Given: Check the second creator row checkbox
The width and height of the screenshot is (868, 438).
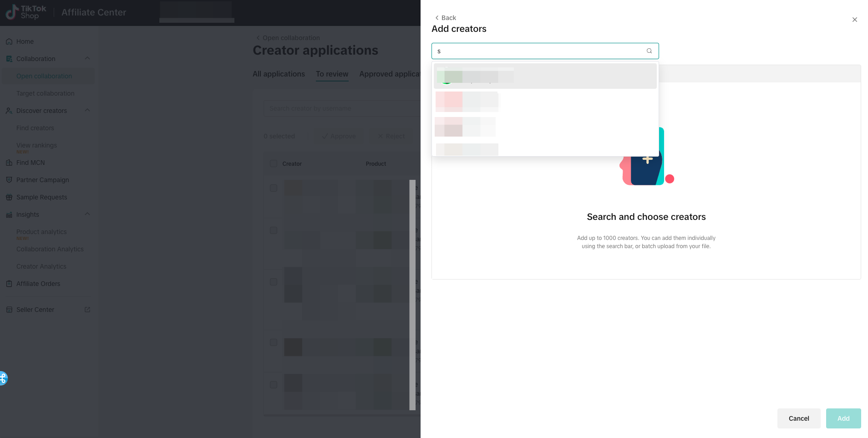Looking at the screenshot, I should 274,230.
